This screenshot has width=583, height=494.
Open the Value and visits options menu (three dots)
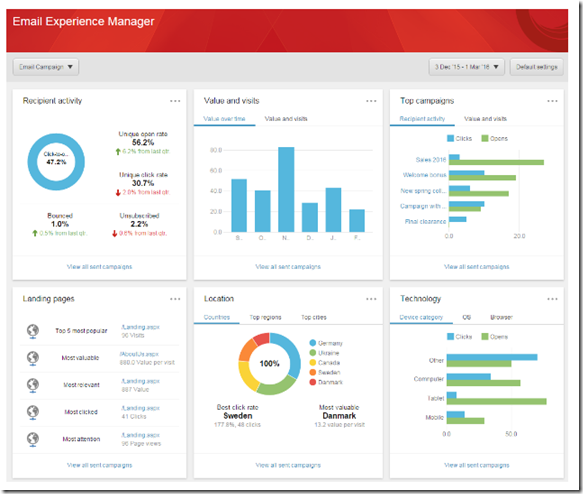coord(371,101)
